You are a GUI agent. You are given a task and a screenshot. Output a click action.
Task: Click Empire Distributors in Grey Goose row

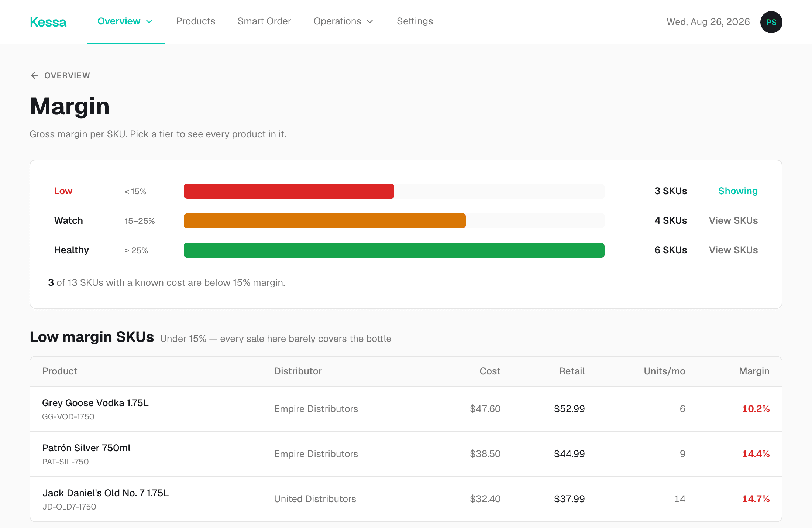click(316, 409)
